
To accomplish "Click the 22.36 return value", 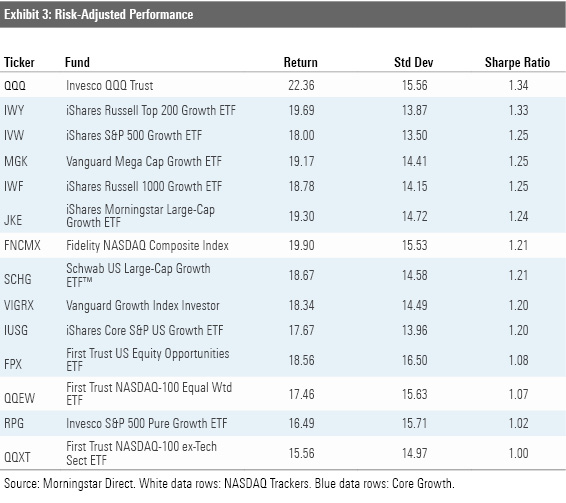I will pos(301,86).
